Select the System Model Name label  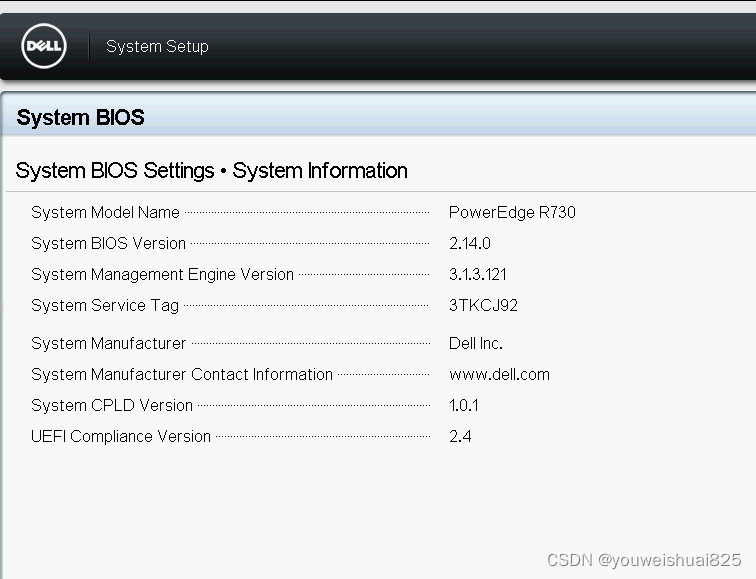point(105,212)
